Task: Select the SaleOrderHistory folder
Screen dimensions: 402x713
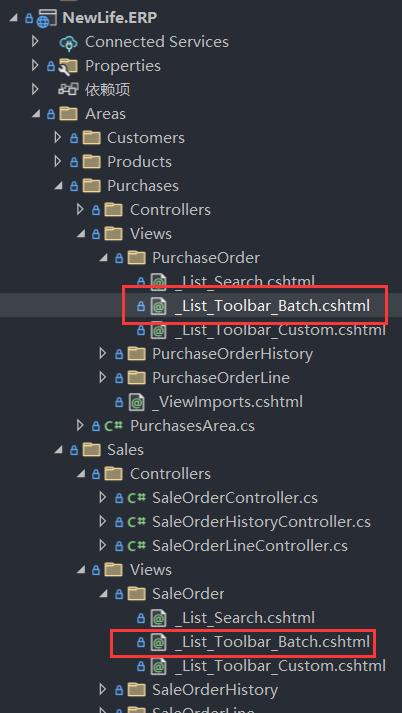Action: pos(215,690)
